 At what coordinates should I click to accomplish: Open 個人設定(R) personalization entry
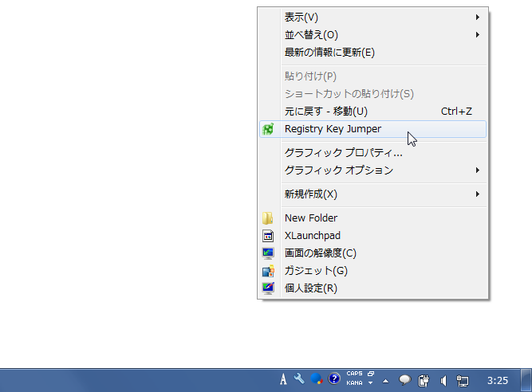point(372,288)
